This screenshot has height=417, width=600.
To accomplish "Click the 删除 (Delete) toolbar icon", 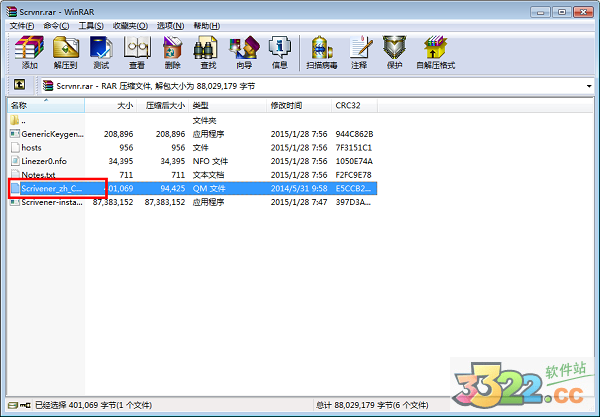I will coord(173,48).
